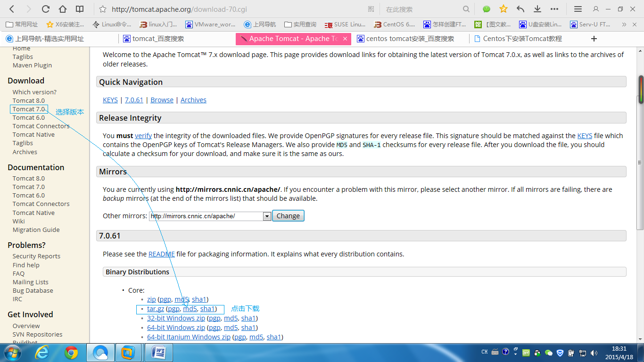Viewport: 644px width, 362px height.
Task: Open VMware Workstation taskbar icon
Action: point(128,352)
